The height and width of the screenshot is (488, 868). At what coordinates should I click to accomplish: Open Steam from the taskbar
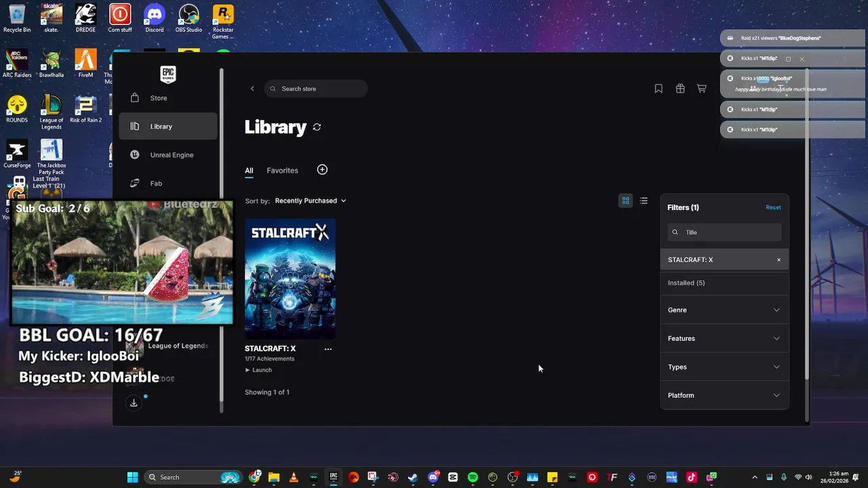412,477
